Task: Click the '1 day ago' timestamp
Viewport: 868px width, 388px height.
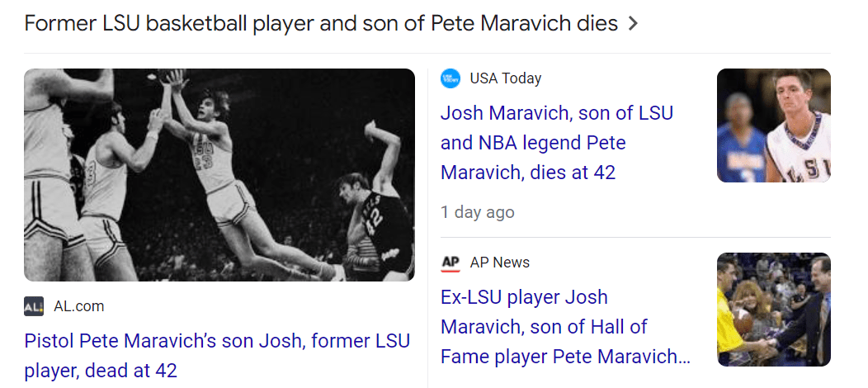Action: coord(478,212)
